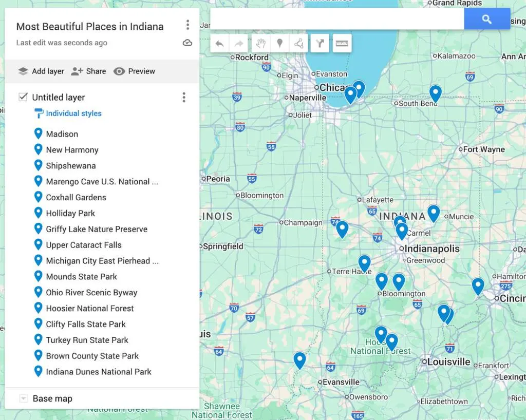This screenshot has width=526, height=420.
Task: Select the hand pan tool
Action: click(x=260, y=43)
